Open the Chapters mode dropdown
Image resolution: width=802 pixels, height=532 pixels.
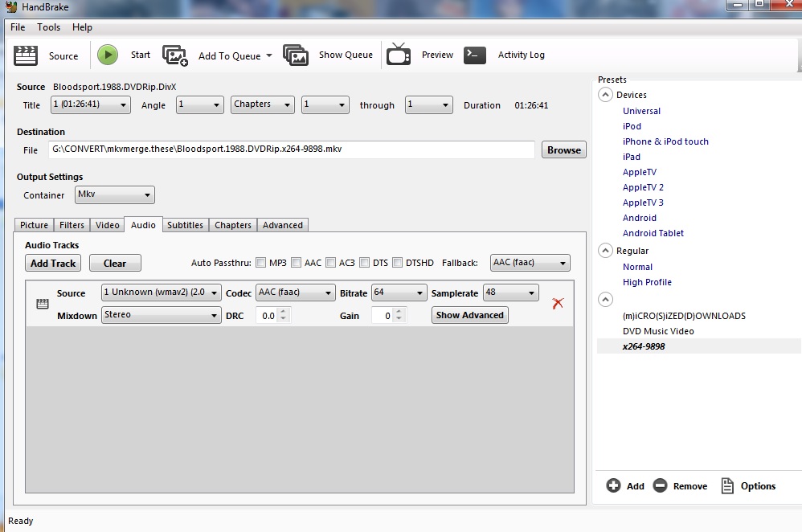[x=263, y=104]
